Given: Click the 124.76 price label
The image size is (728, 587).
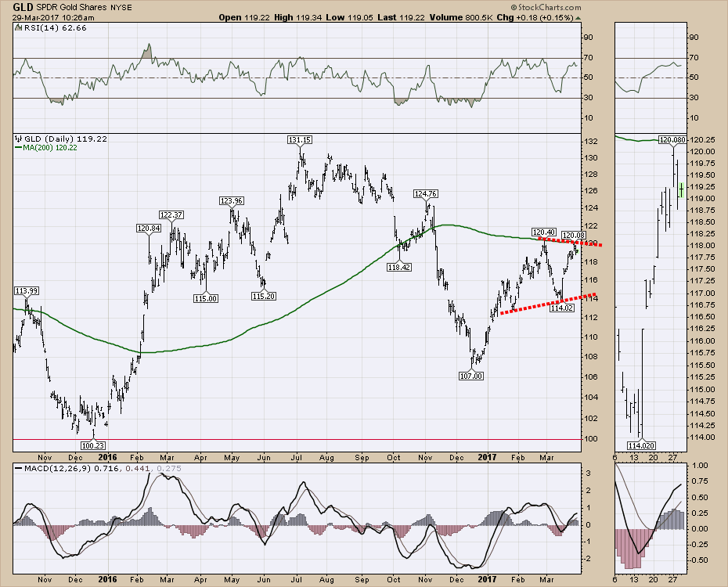Looking at the screenshot, I should click(425, 194).
